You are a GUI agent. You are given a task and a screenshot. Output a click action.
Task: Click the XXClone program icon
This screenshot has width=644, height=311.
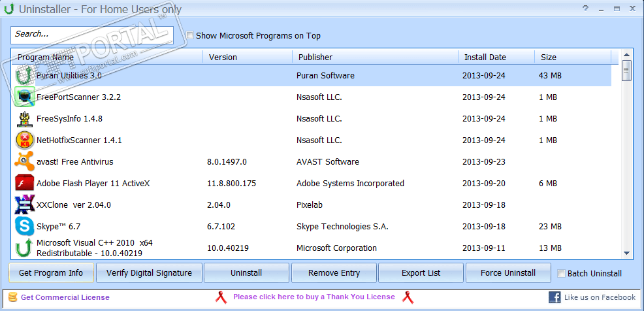coord(25,205)
